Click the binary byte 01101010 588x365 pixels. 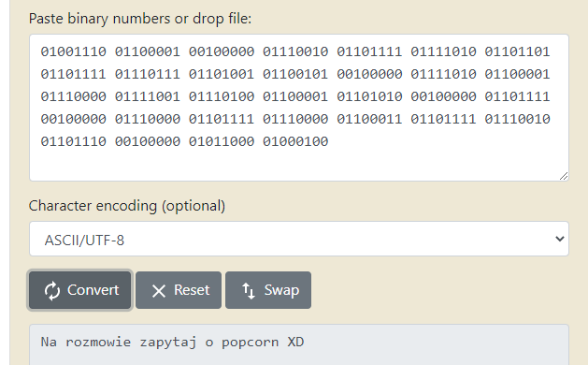pyautogui.click(x=369, y=96)
